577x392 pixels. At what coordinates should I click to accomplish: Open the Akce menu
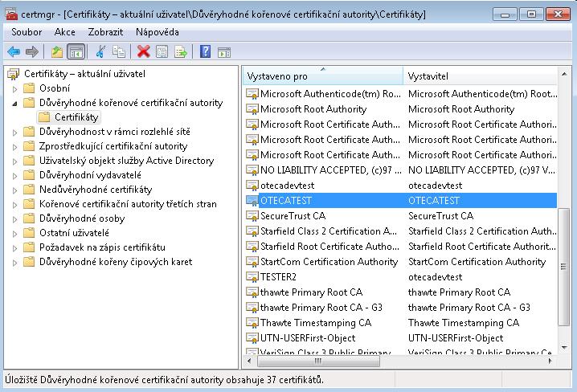(x=65, y=32)
